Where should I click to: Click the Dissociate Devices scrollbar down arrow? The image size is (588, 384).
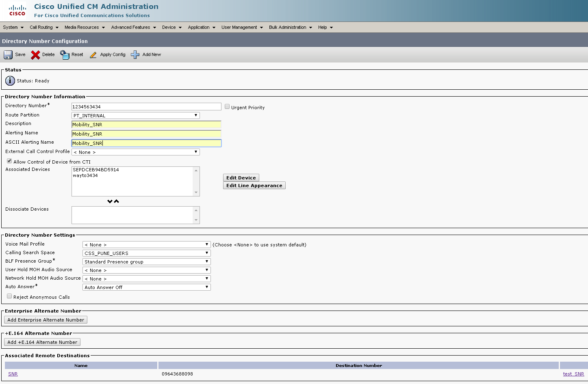coord(196,220)
